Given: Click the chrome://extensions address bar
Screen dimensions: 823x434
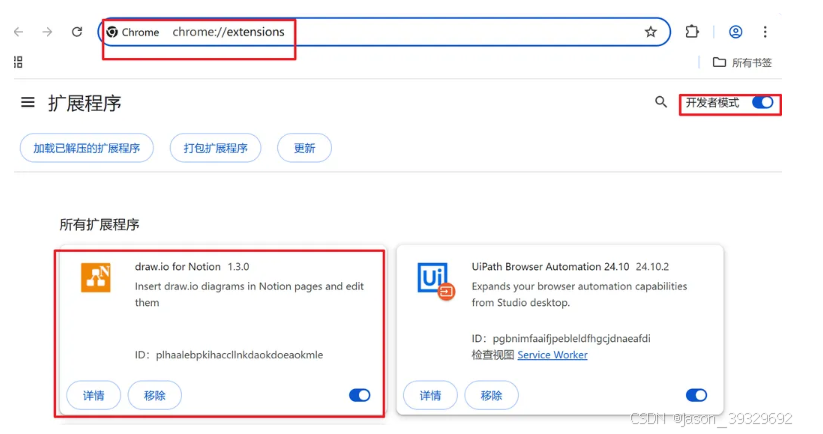Looking at the screenshot, I should pyautogui.click(x=384, y=32).
